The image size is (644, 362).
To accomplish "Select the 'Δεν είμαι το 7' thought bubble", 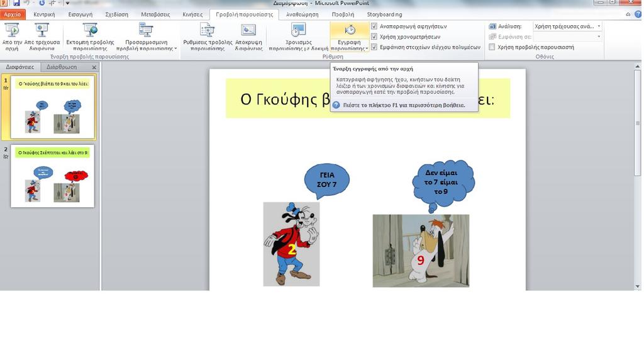I will pyautogui.click(x=443, y=186).
